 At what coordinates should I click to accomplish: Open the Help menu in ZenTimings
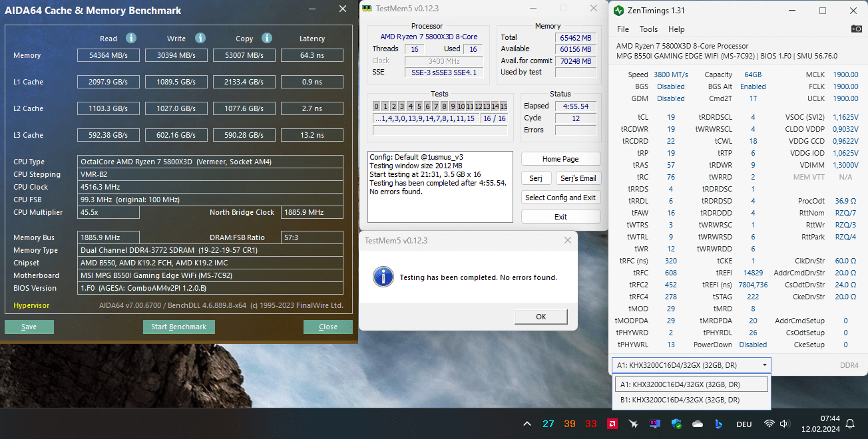click(x=676, y=29)
